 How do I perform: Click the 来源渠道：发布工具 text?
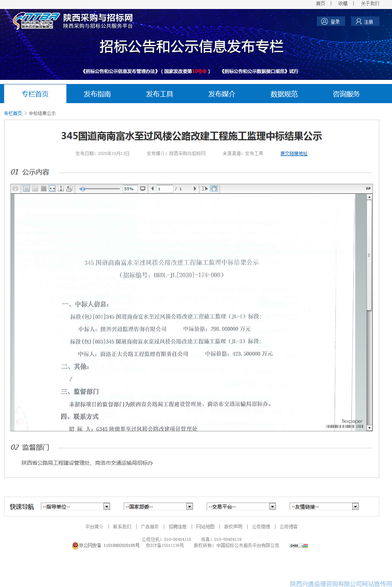tap(243, 153)
